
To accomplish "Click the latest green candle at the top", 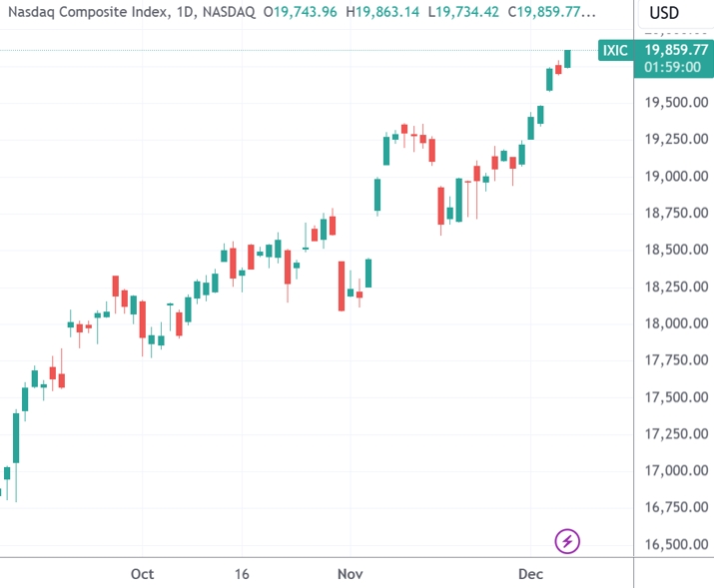I will pos(567,59).
